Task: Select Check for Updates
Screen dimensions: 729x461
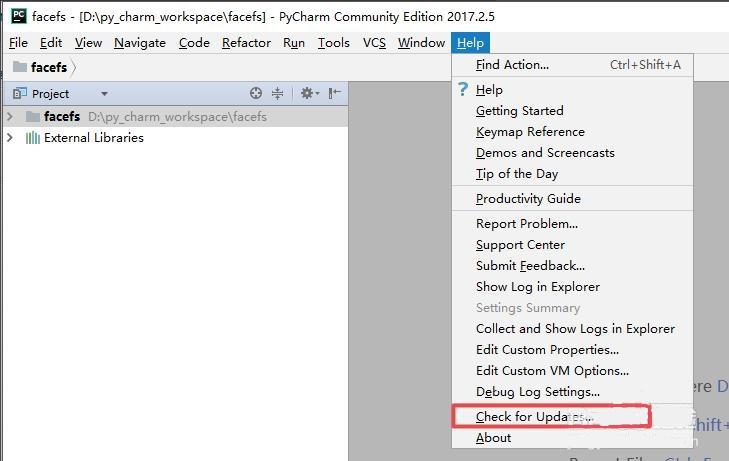Action: coord(572,416)
